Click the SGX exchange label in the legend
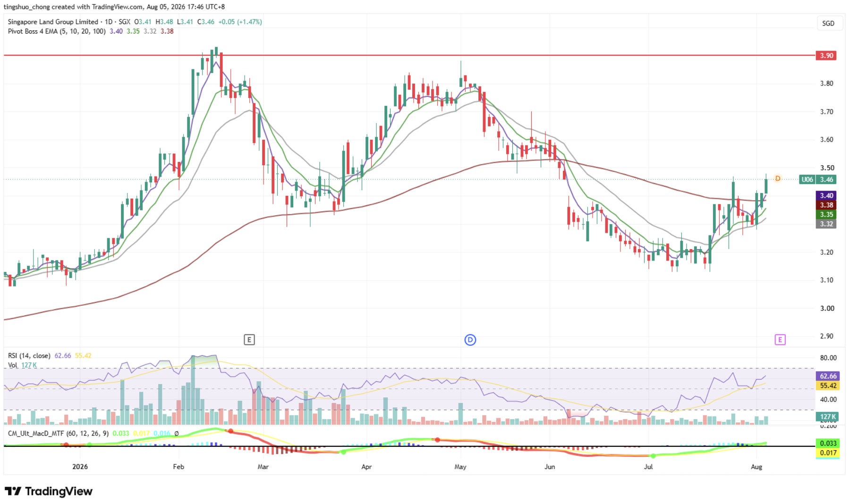This screenshot has height=504, width=850. click(x=125, y=22)
